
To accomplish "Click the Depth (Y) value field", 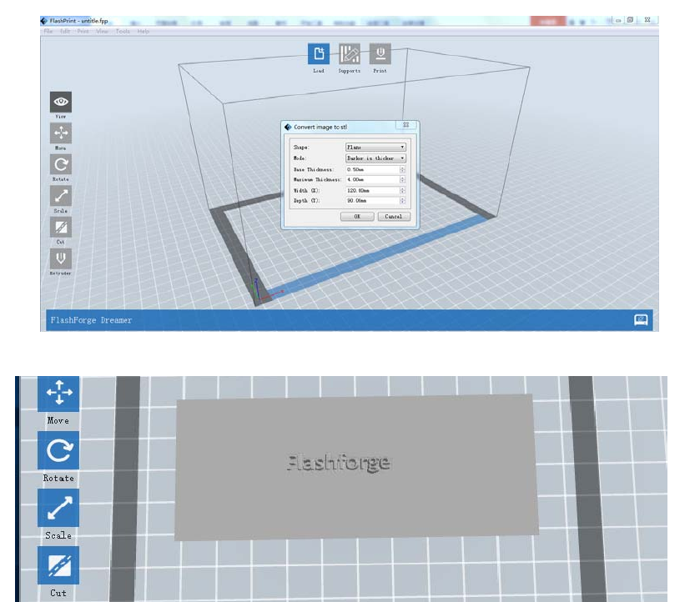I will pos(373,200).
